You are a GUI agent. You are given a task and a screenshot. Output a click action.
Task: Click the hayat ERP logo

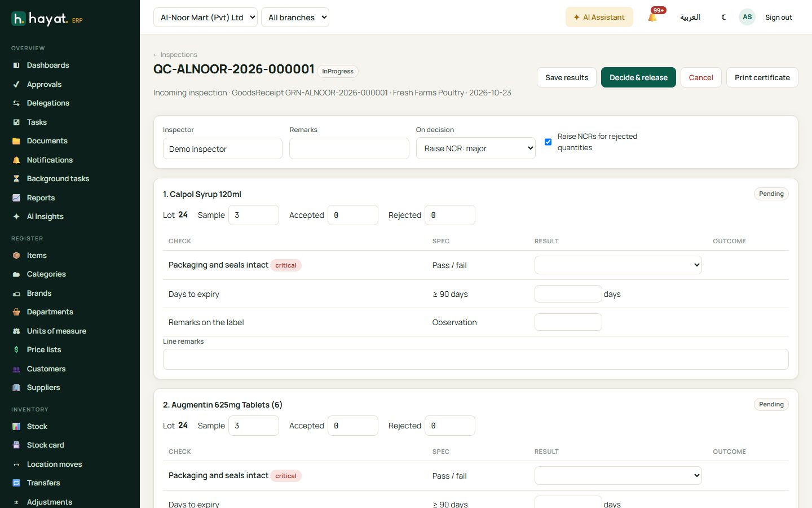click(x=47, y=19)
